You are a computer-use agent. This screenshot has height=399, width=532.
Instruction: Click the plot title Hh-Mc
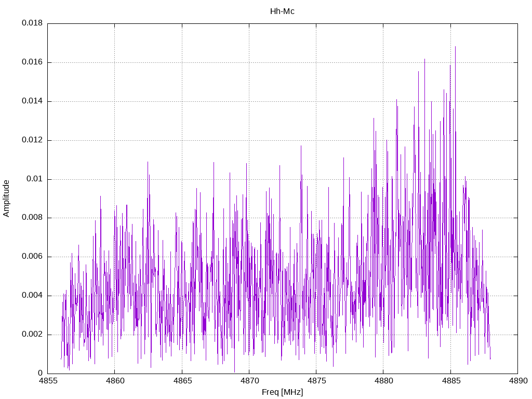282,11
